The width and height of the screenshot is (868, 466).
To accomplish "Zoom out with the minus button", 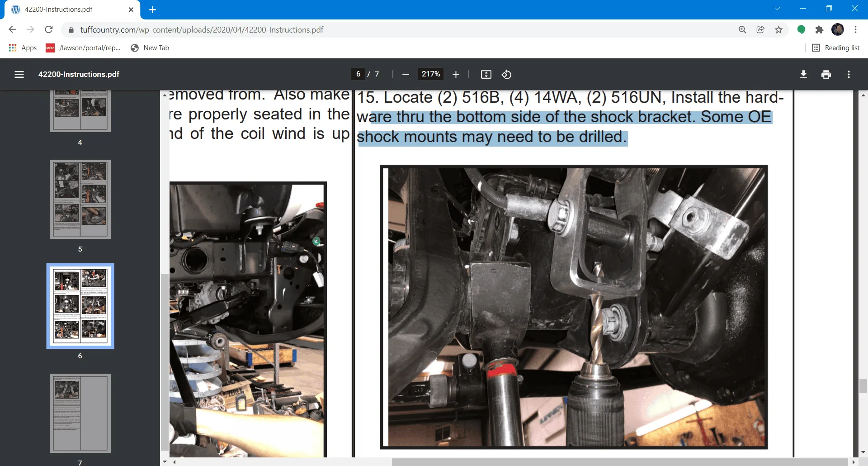I will point(406,74).
